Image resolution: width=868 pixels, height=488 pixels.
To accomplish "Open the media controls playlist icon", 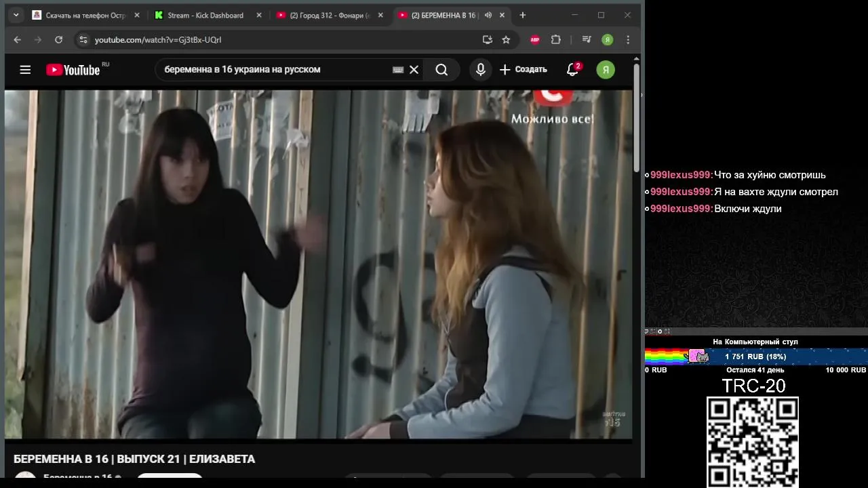I will [587, 40].
